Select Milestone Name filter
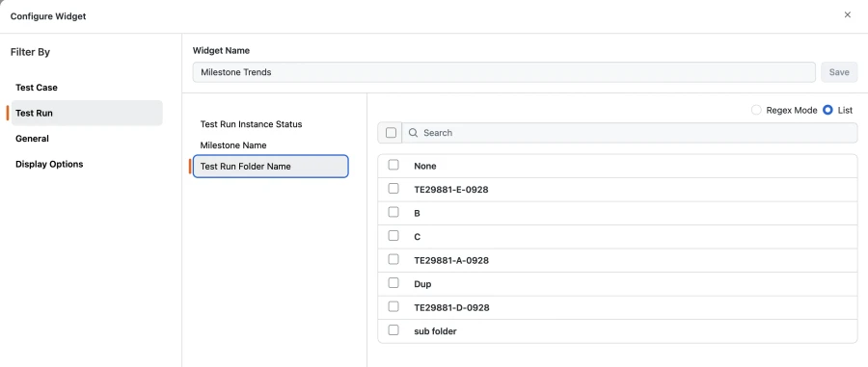This screenshot has height=367, width=868. pyautogui.click(x=233, y=144)
